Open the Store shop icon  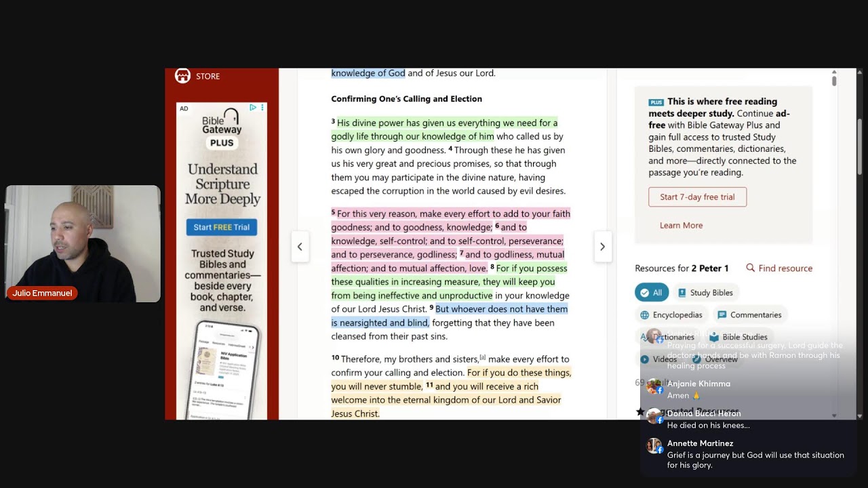(182, 76)
